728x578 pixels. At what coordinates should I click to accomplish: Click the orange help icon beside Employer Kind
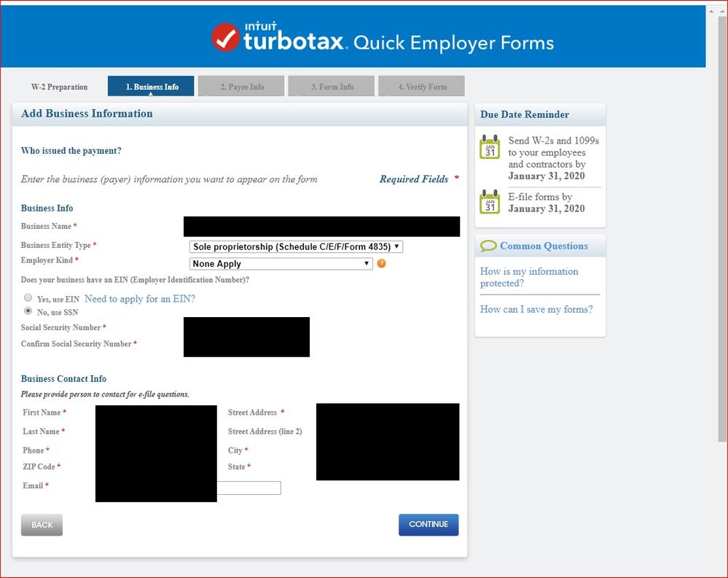pyautogui.click(x=382, y=264)
